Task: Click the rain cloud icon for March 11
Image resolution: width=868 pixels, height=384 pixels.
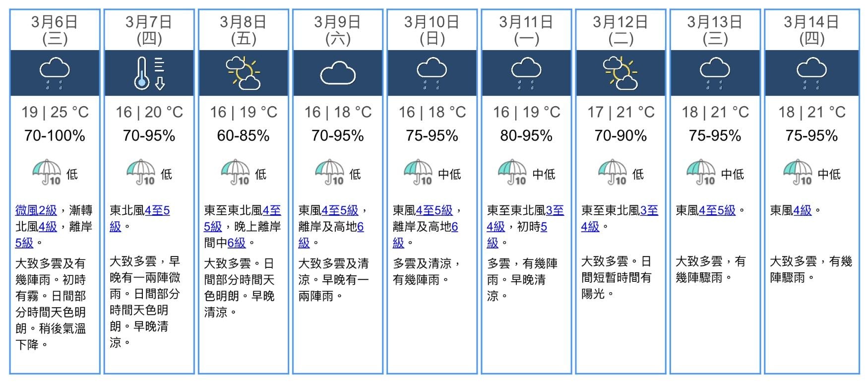Action: 526,73
